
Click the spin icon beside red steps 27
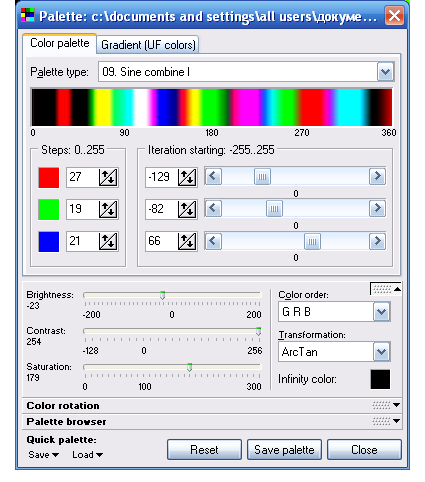coord(108,177)
